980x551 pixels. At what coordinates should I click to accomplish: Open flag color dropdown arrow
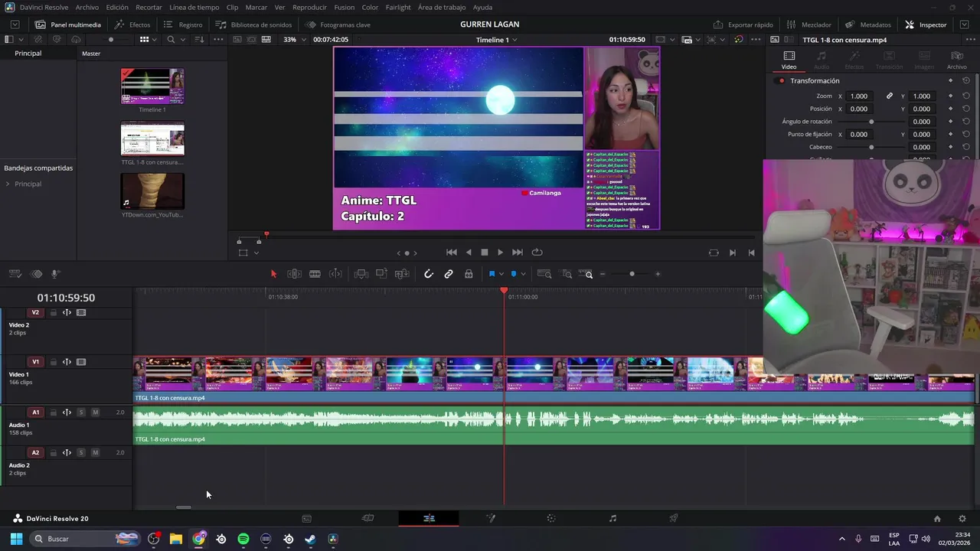[x=501, y=274]
